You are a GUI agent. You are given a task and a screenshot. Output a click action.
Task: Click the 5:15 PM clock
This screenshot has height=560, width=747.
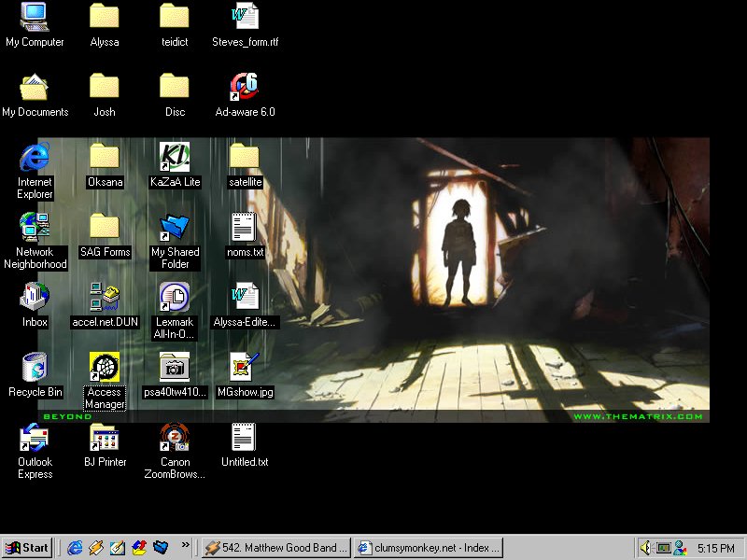pos(716,548)
